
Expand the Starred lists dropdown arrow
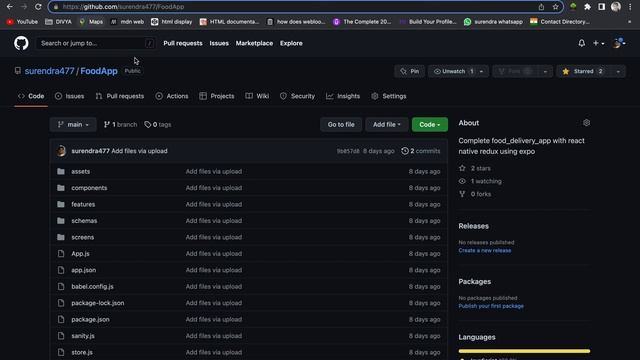point(618,71)
